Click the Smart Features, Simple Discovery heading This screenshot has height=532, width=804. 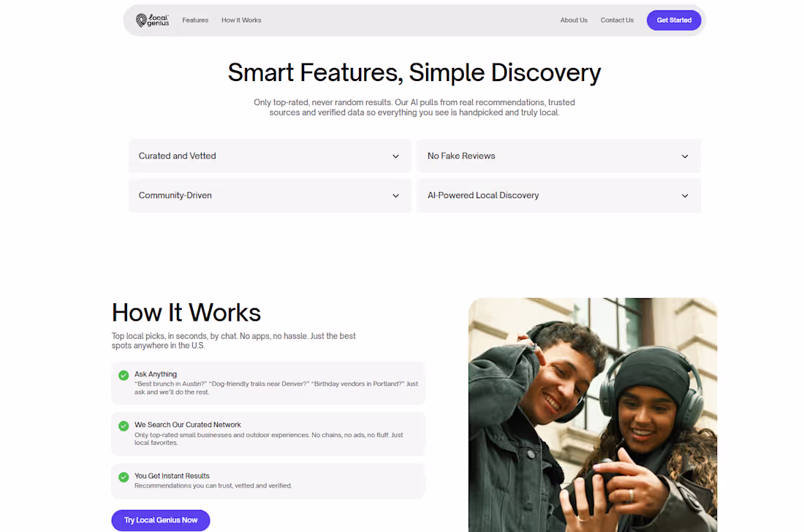(414, 72)
